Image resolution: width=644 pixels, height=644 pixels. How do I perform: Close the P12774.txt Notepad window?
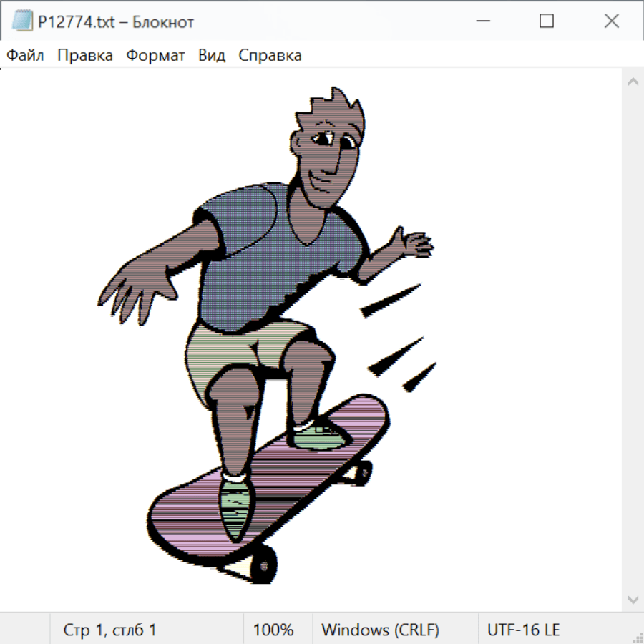(611, 21)
